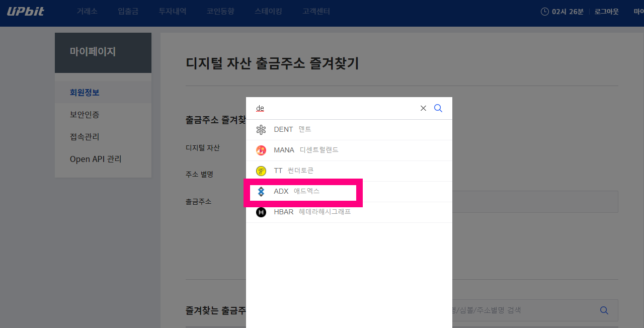Click favorites list search magnifier icon

click(x=604, y=310)
